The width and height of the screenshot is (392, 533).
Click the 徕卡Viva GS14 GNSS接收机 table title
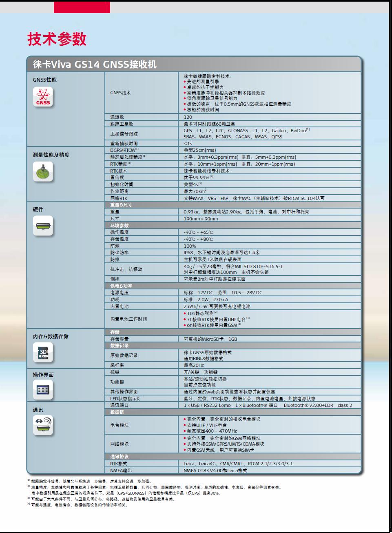pyautogui.click(x=95, y=64)
